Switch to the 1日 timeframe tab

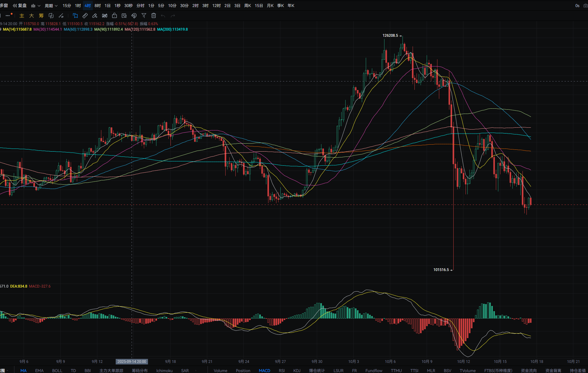(107, 6)
